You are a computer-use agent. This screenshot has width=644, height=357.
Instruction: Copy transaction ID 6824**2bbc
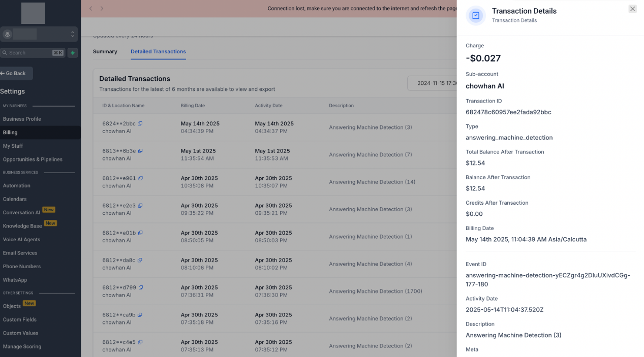click(x=140, y=123)
